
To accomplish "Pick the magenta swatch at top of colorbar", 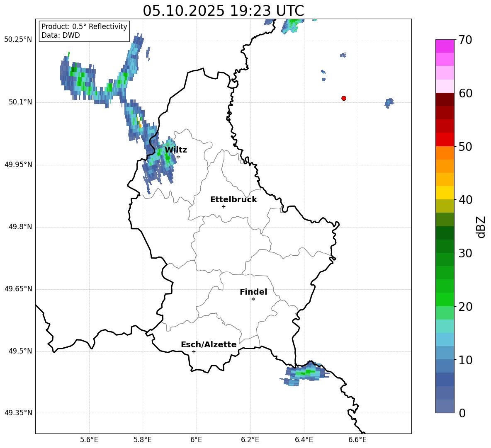I will pos(445,46).
